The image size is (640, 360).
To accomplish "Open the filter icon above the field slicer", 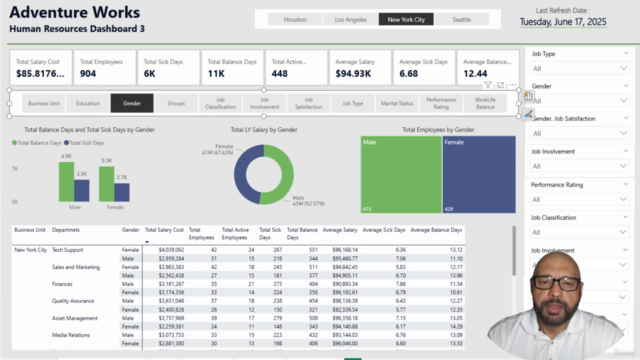I will click(488, 85).
